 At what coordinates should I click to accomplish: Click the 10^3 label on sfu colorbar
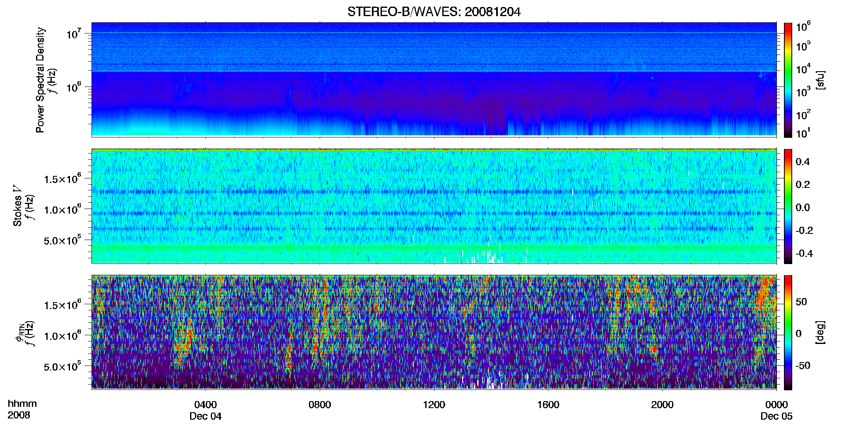pos(803,91)
